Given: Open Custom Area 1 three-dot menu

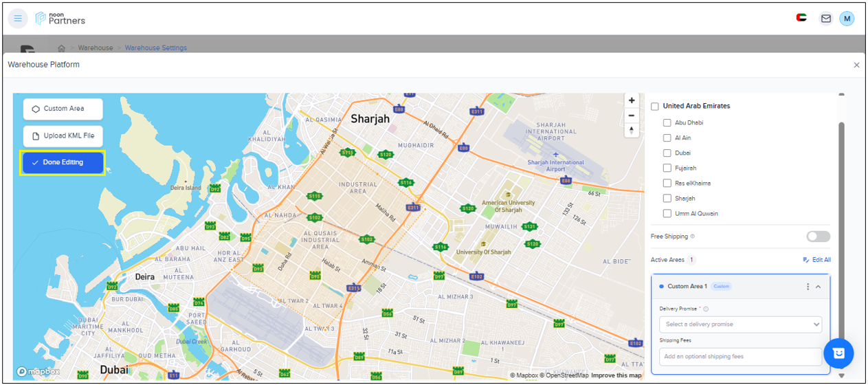Looking at the screenshot, I should point(808,287).
